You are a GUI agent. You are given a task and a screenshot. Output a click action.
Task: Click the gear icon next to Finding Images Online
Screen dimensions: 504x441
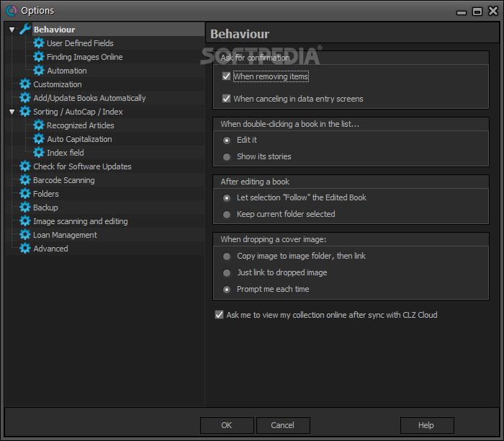tap(39, 57)
